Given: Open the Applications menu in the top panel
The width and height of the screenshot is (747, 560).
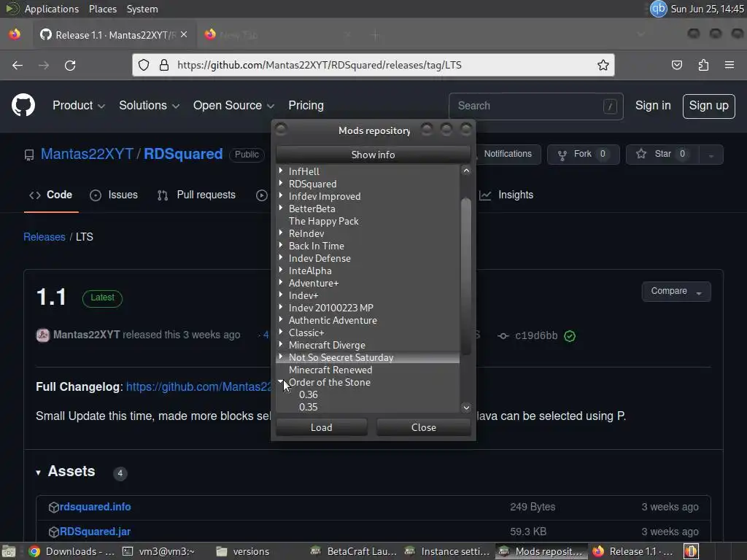Looking at the screenshot, I should 51,9.
